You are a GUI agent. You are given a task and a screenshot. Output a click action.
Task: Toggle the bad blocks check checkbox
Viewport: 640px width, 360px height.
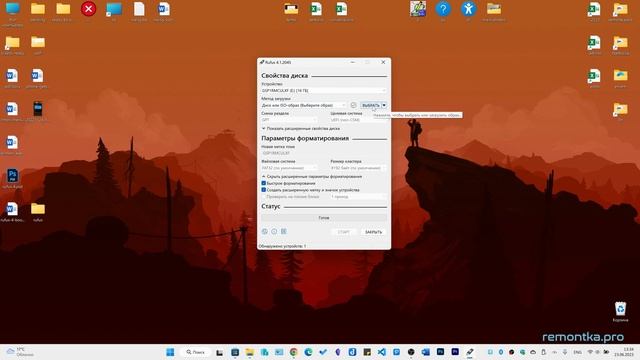[x=264, y=197]
